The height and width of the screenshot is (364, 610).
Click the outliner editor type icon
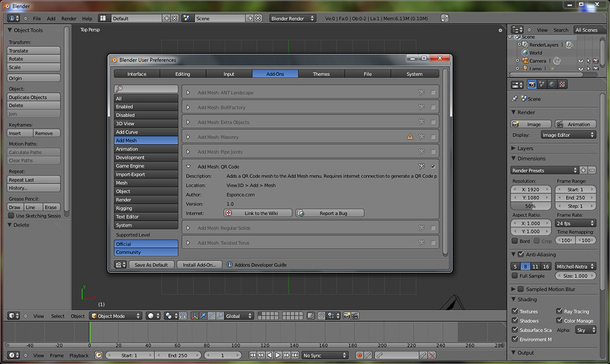point(517,29)
